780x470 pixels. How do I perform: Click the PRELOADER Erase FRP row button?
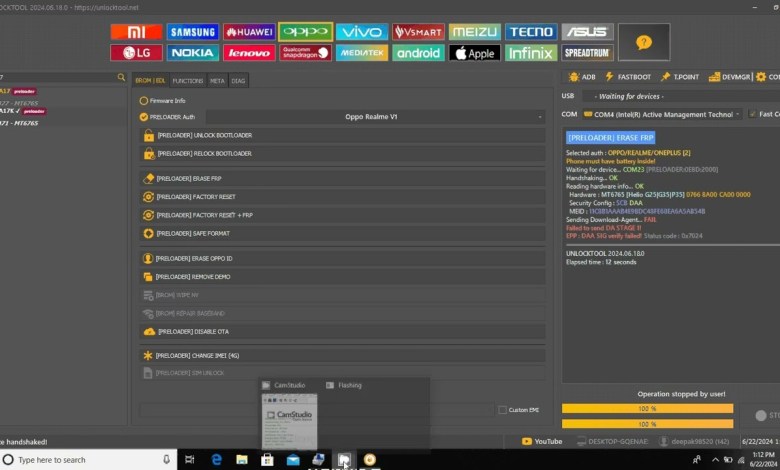342,179
